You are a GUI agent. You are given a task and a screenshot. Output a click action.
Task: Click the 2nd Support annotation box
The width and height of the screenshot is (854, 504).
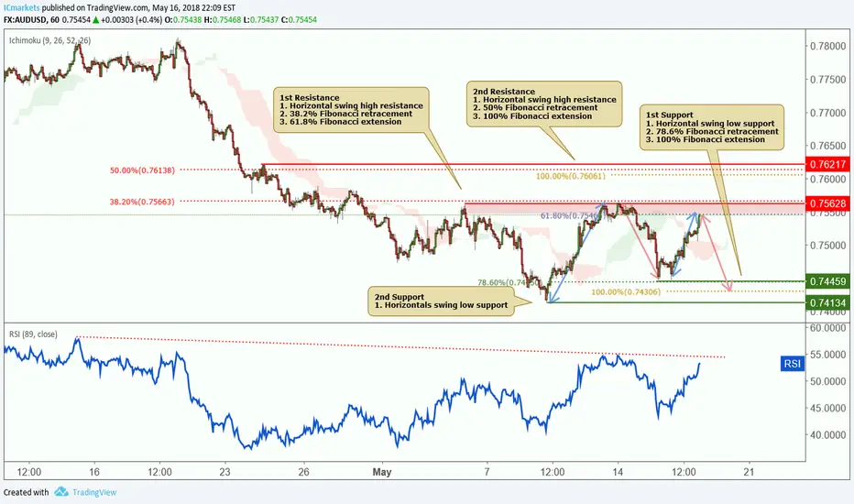pos(441,301)
